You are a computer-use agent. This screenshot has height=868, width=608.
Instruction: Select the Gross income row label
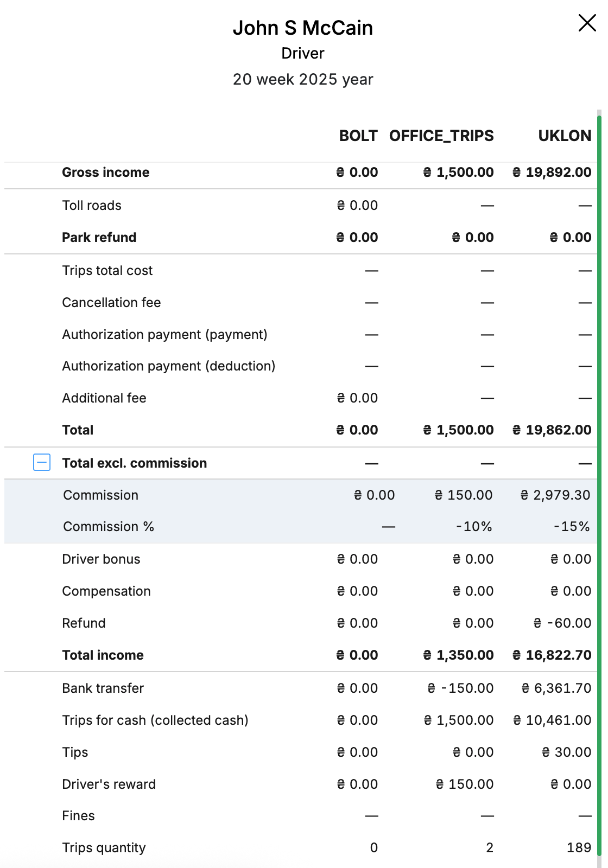pyautogui.click(x=106, y=172)
